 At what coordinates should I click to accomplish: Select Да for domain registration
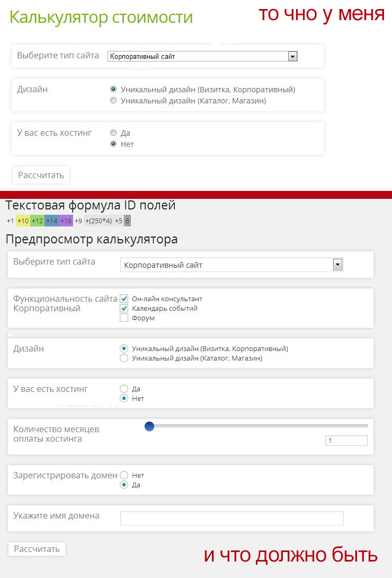[x=124, y=485]
